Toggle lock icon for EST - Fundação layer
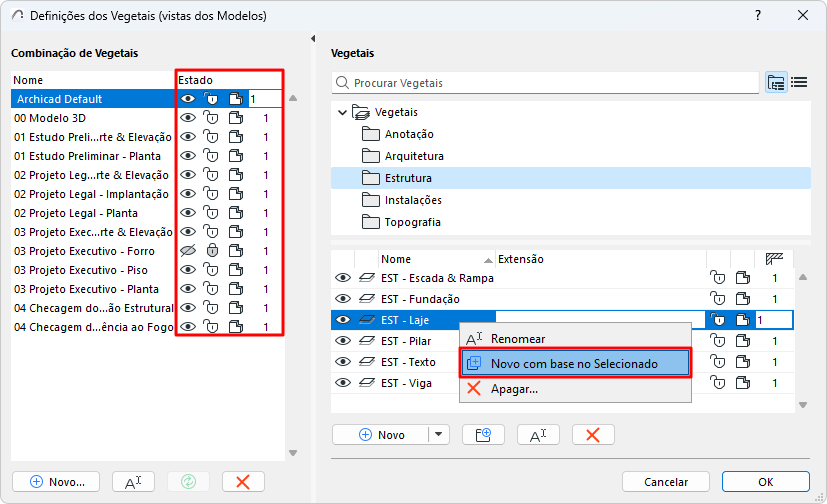 [x=716, y=298]
